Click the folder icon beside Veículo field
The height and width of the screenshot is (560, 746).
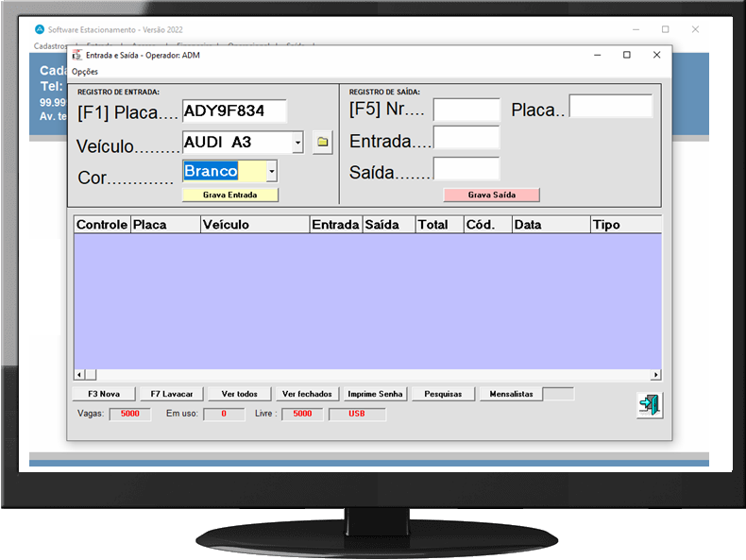323,143
